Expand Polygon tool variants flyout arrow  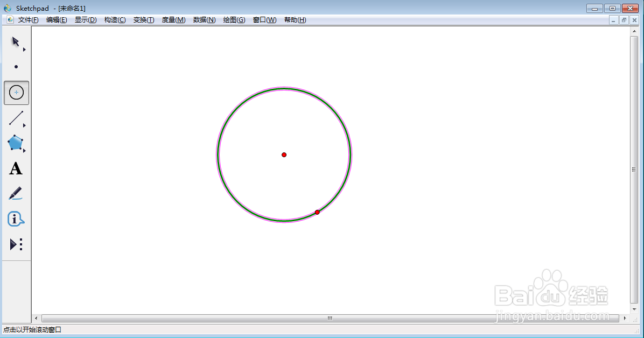click(24, 151)
